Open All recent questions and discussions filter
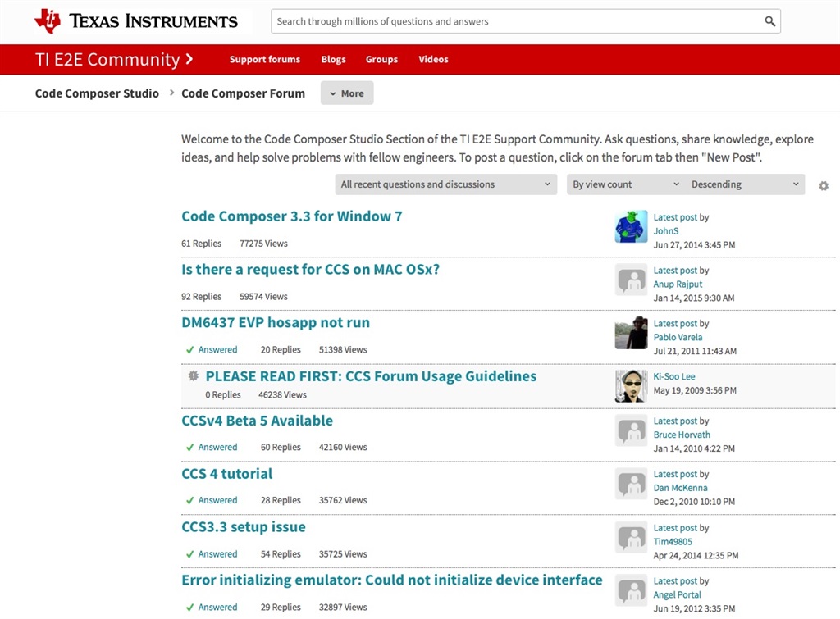840x619 pixels. (x=445, y=184)
